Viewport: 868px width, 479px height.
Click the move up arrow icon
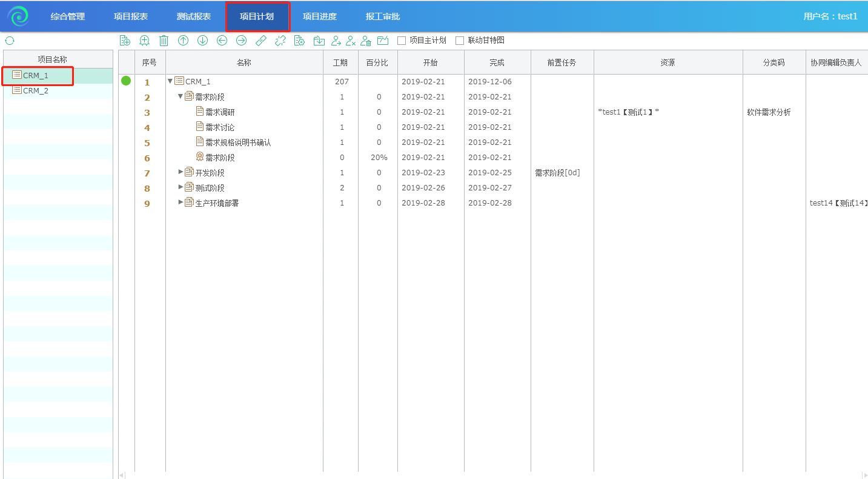tap(183, 41)
